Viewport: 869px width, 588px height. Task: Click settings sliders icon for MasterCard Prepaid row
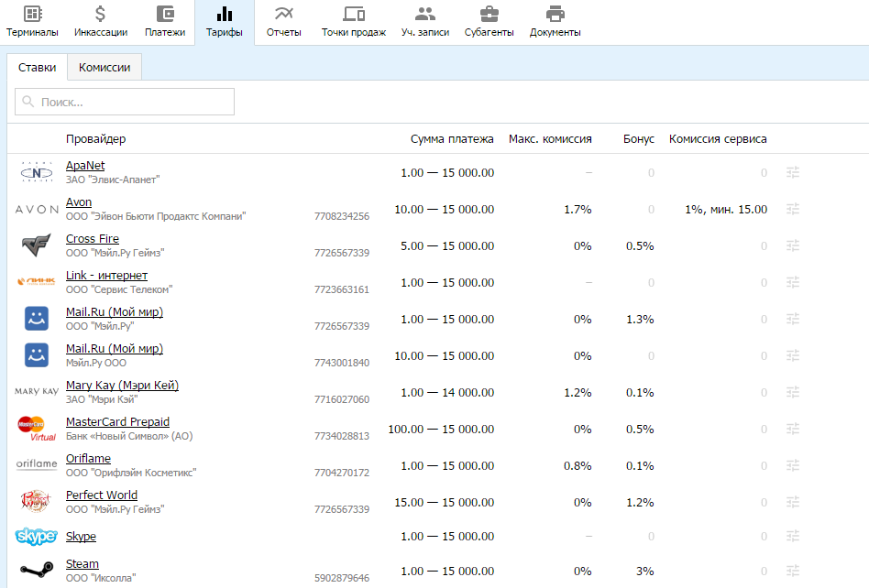(793, 429)
